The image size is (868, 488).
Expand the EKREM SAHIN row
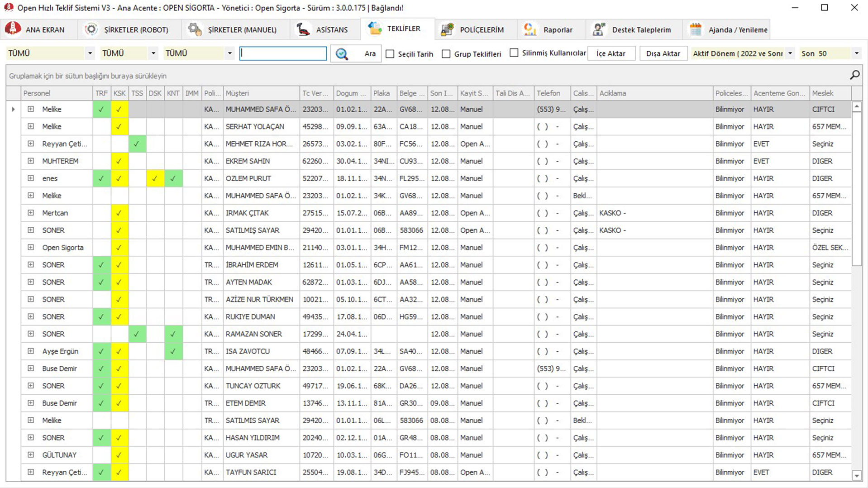click(31, 161)
